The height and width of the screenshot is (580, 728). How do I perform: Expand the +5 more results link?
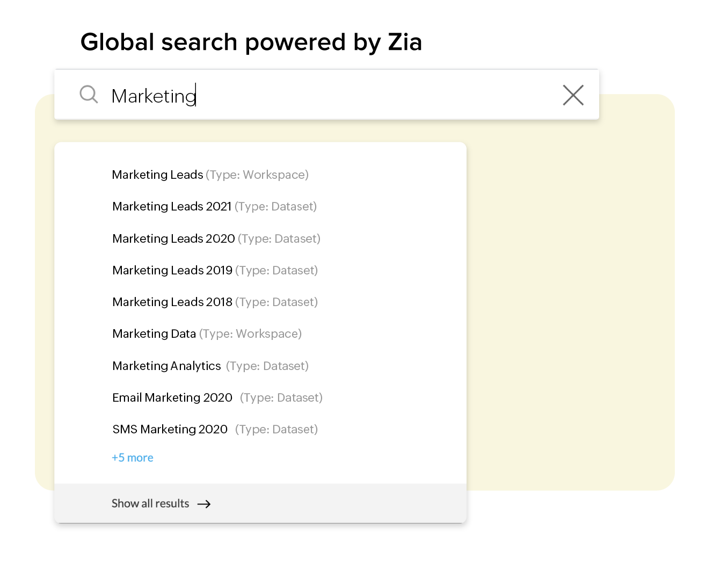133,458
